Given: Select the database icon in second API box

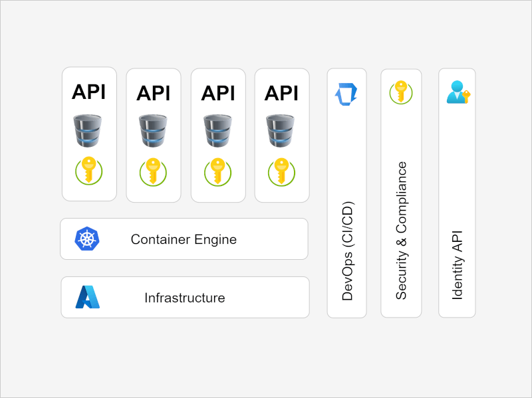Looking at the screenshot, I should point(153,131).
